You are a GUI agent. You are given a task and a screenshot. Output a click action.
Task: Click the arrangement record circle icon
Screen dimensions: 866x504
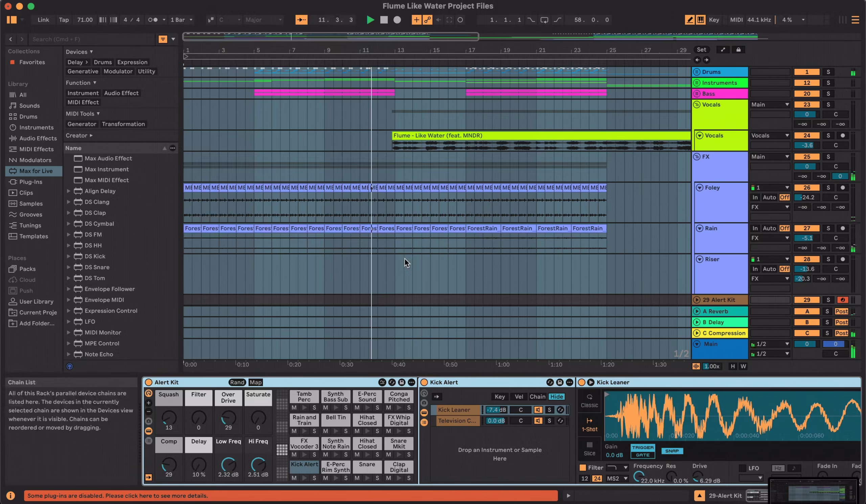tap(397, 20)
